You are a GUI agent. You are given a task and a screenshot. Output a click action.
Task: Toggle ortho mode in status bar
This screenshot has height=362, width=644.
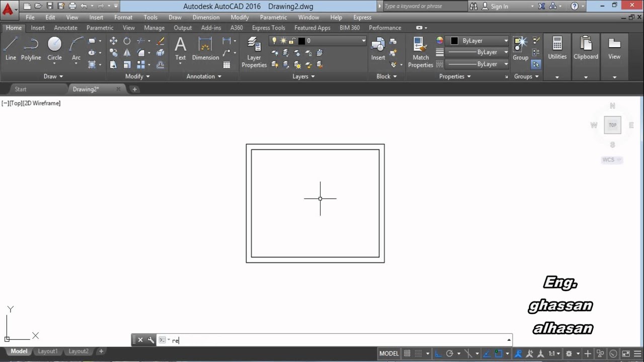coord(438,353)
